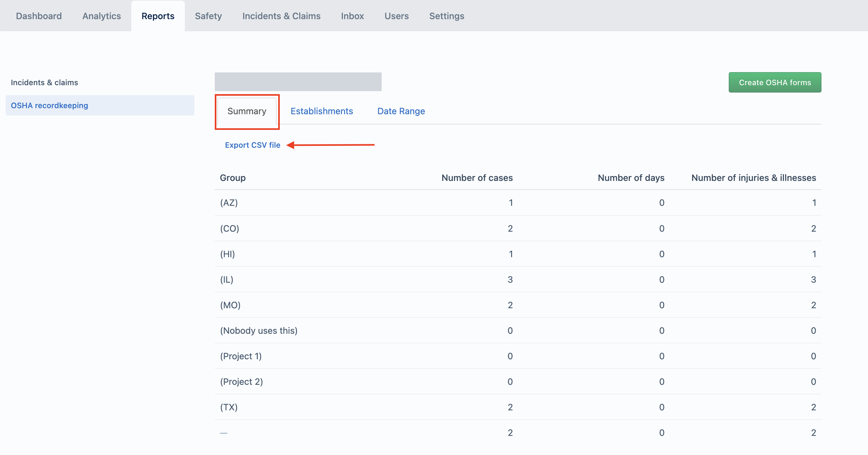
Task: Navigate to the Users tab
Action: tap(396, 16)
